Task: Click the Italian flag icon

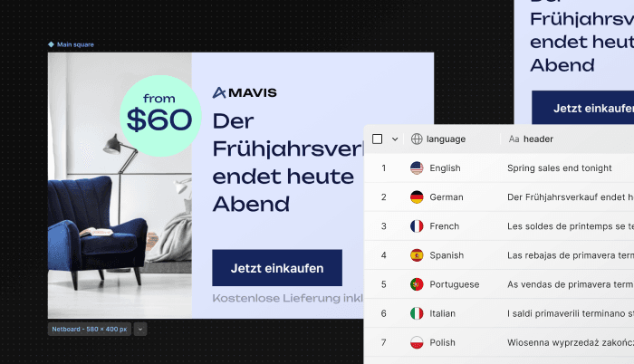Action: pyautogui.click(x=417, y=313)
